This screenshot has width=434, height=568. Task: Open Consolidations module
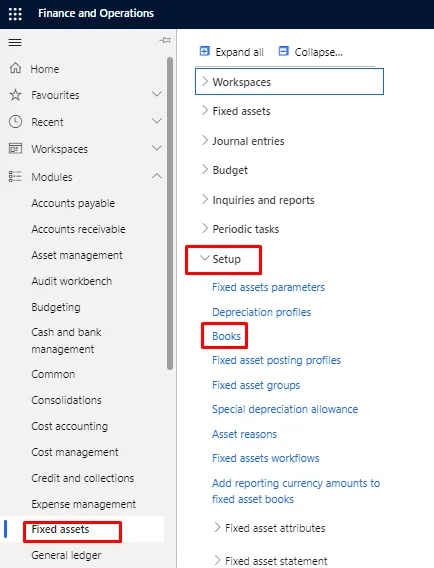(67, 400)
